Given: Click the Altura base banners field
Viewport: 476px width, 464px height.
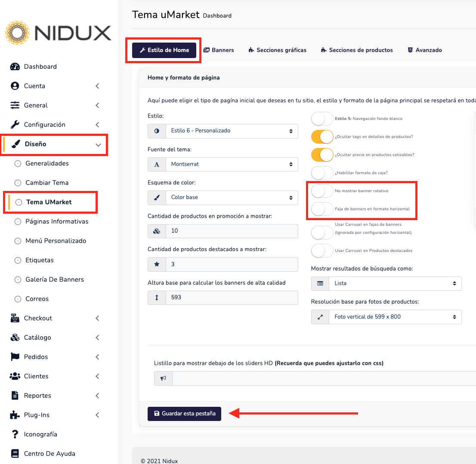Looking at the screenshot, I should [232, 298].
